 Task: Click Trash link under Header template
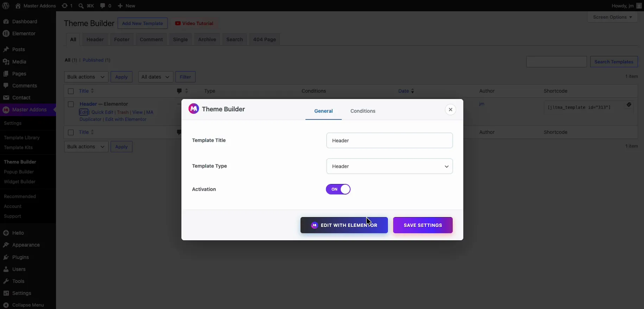(x=123, y=112)
